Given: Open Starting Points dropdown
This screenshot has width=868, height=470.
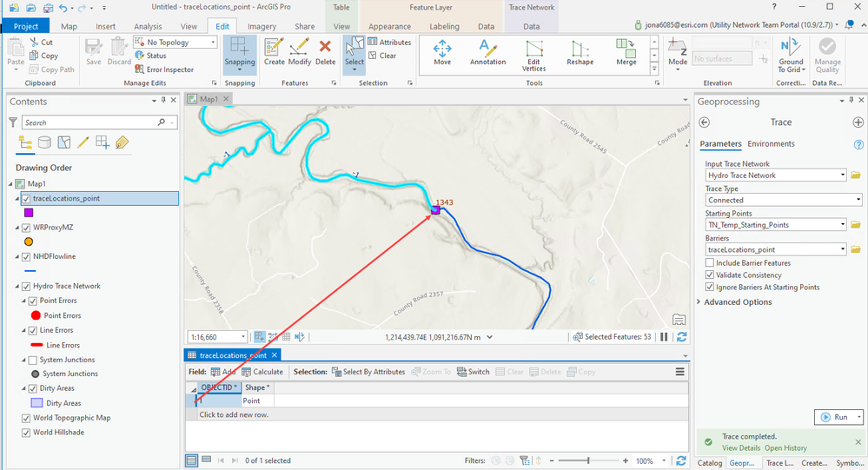Looking at the screenshot, I should 843,225.
